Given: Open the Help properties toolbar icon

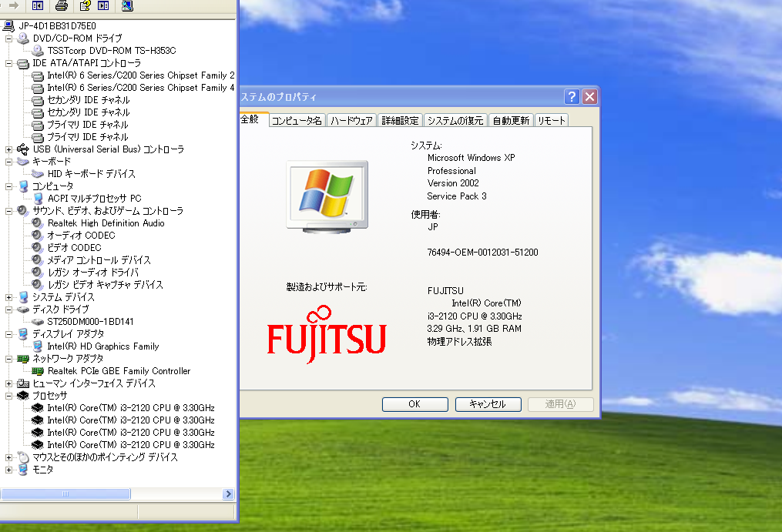Looking at the screenshot, I should click(86, 5).
